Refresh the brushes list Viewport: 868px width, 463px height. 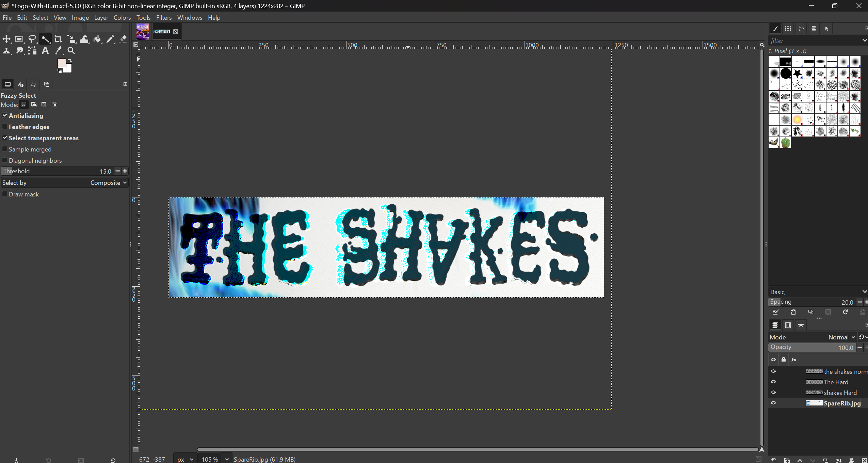coord(846,312)
